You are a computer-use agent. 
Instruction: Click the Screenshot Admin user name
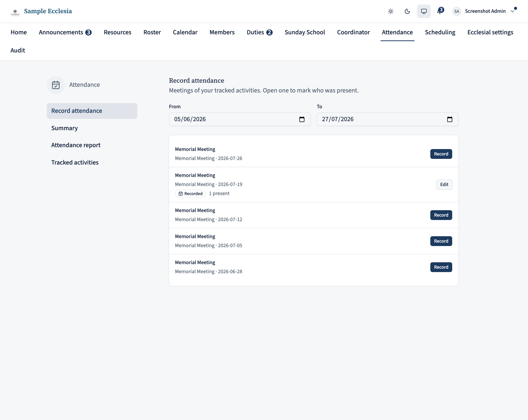click(485, 11)
